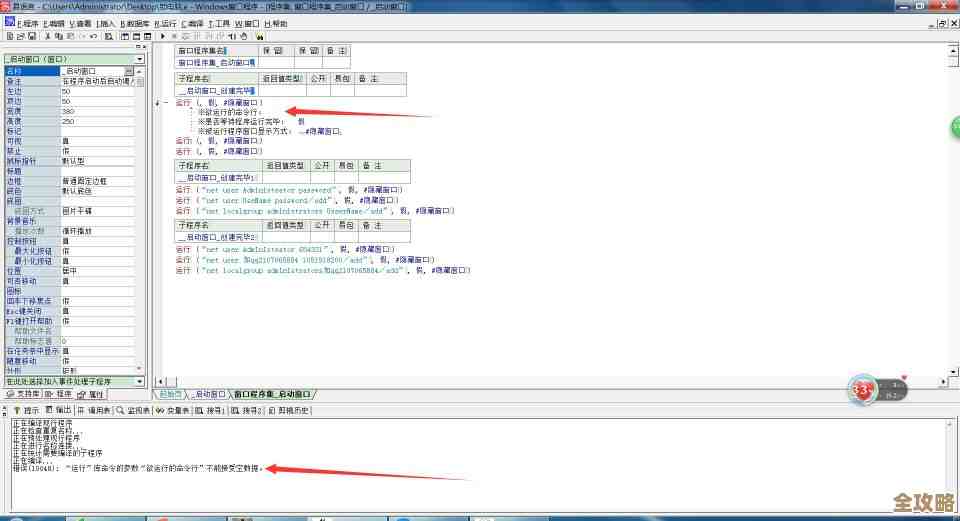Switch to the 监视表 watch tab
The width and height of the screenshot is (960, 521).
pos(135,410)
